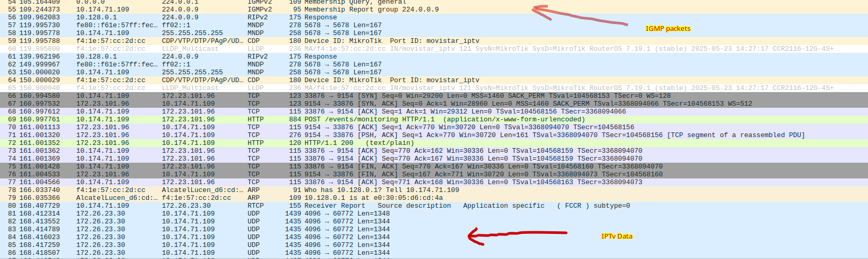Select UDP packet 85 at 168.417259
This screenshot has width=868, height=259.
point(434,245)
